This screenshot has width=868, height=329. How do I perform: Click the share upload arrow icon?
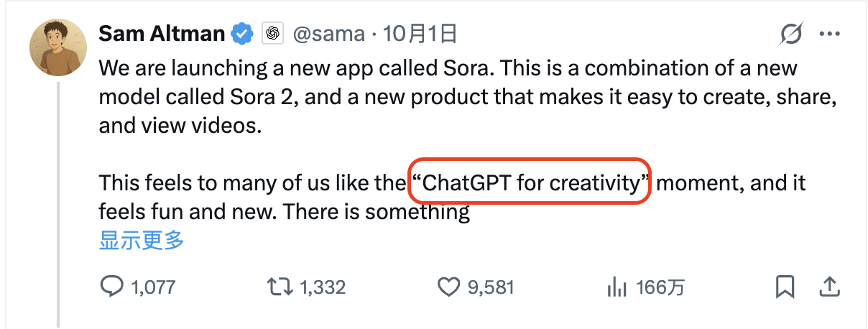830,287
